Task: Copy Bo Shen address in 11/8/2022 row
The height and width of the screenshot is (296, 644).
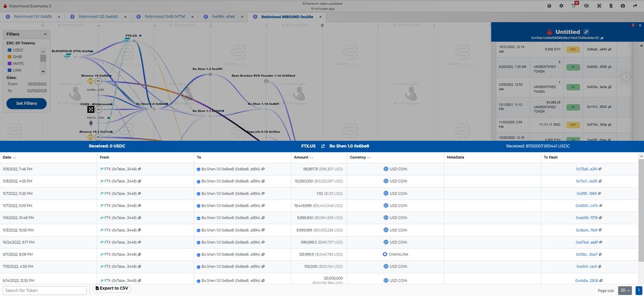Action: (264, 181)
